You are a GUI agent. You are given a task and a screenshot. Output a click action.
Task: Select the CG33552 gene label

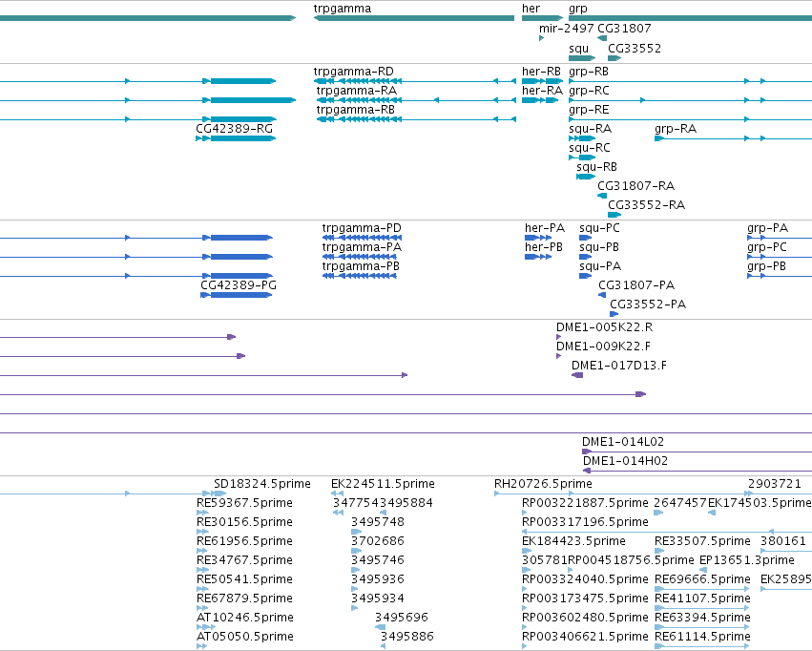635,49
